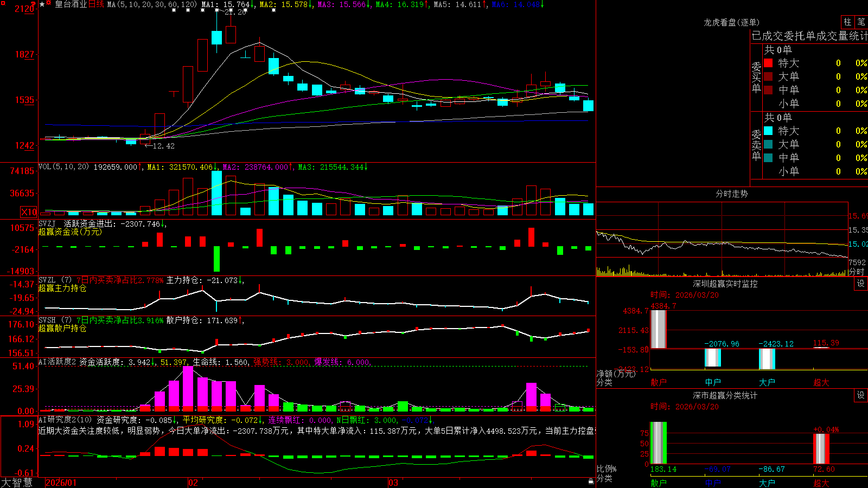
Task: Open 设 settings for 深圳超赢实时监控
Action: 861,284
